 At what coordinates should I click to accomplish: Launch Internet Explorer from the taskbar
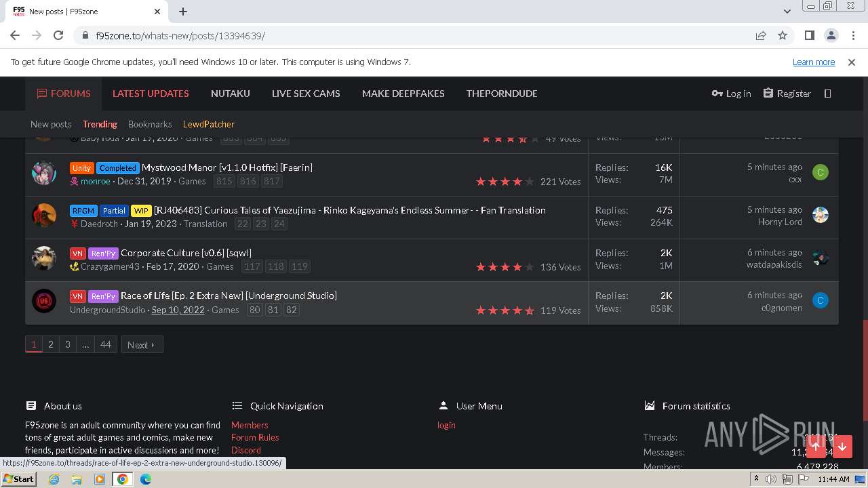coord(54,479)
